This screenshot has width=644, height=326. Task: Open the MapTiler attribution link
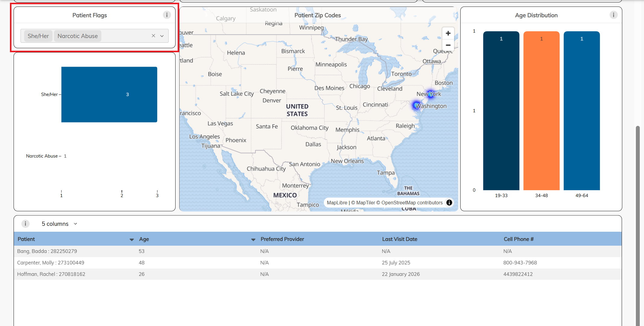[365, 203]
